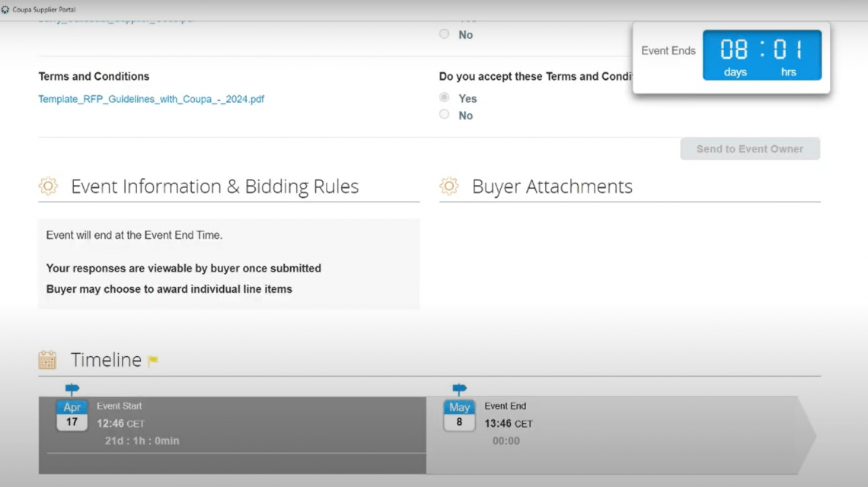This screenshot has width=868, height=487.
Task: Select No for accepting Terms and Conditions
Action: 444,115
